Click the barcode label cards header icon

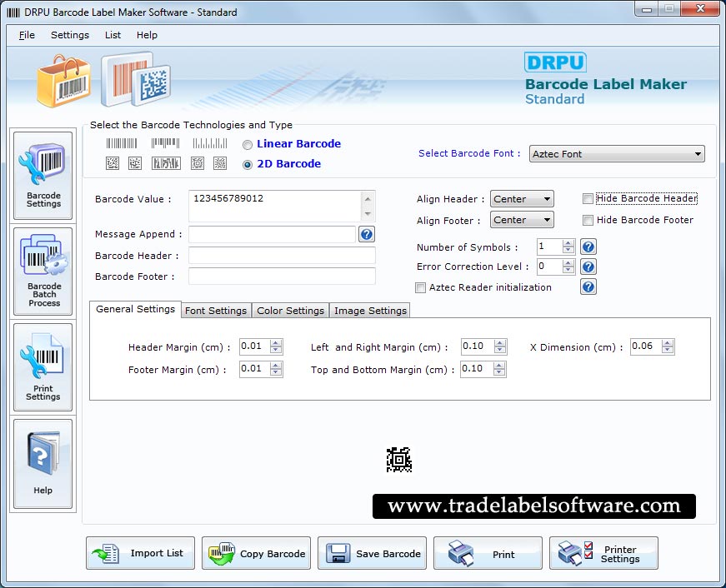[x=136, y=79]
